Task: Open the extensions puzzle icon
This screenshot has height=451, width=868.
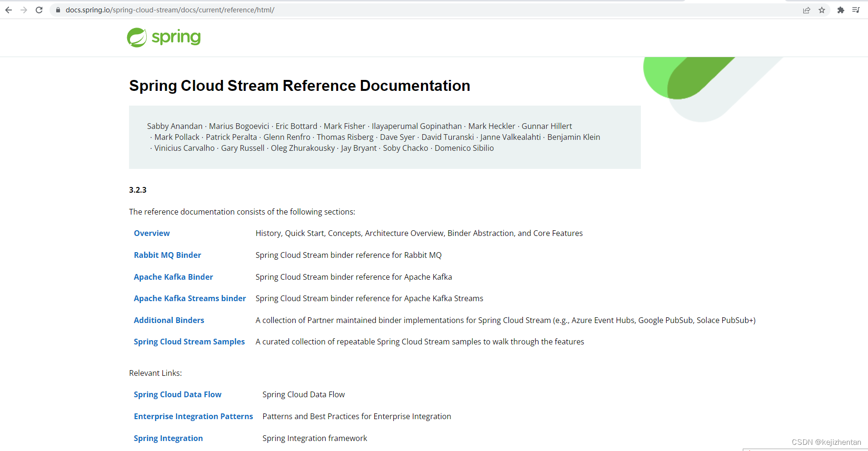Action: click(841, 10)
